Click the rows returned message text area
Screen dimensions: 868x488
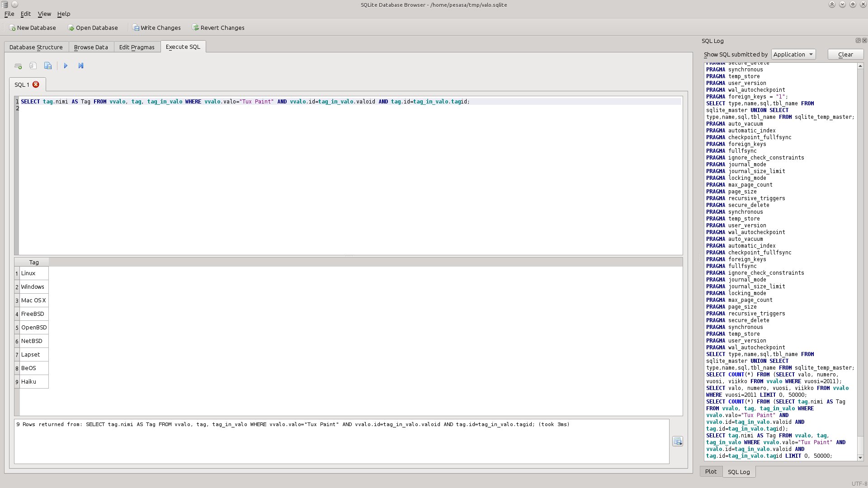tap(341, 441)
